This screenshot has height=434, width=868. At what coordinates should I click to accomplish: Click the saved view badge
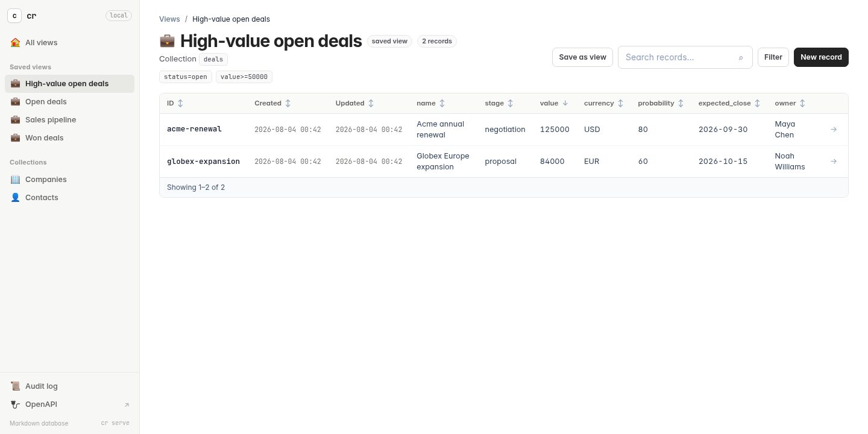[x=389, y=42]
